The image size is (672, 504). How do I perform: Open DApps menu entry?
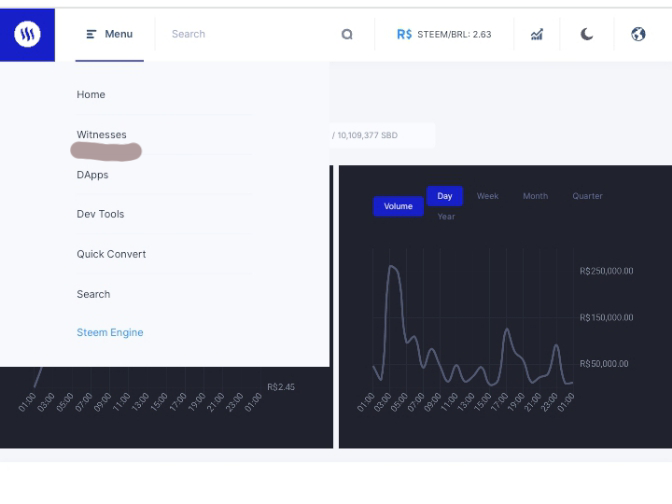[x=93, y=175]
